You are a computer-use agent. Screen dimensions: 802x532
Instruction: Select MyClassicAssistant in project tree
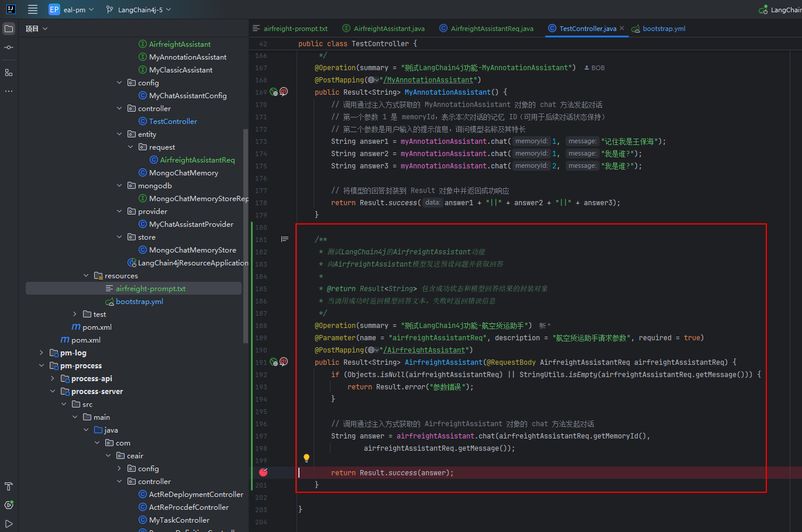click(181, 70)
